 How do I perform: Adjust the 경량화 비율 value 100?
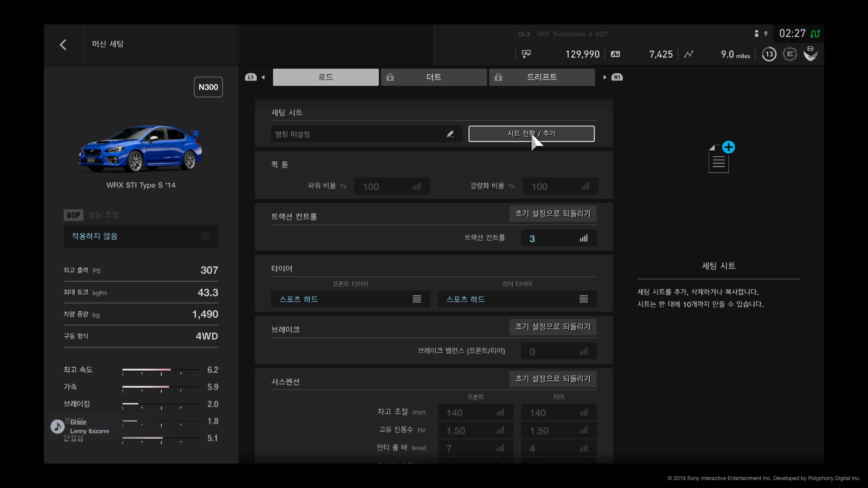click(x=560, y=186)
